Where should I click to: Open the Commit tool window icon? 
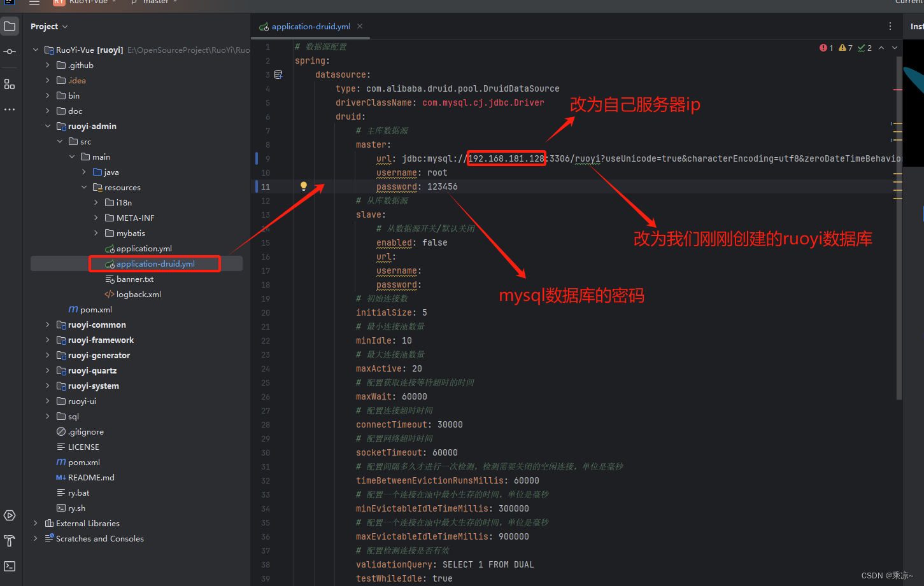10,52
